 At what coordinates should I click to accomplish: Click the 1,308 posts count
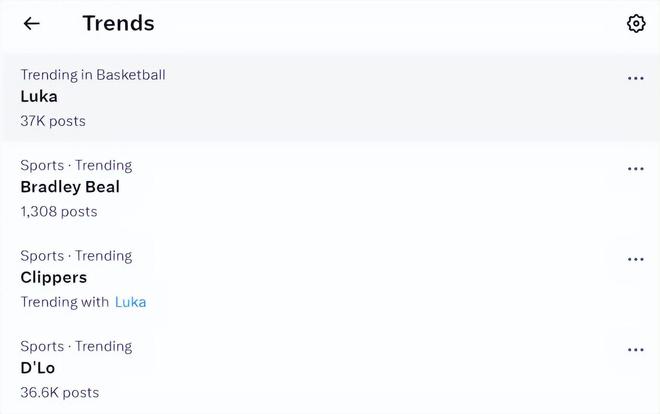59,211
